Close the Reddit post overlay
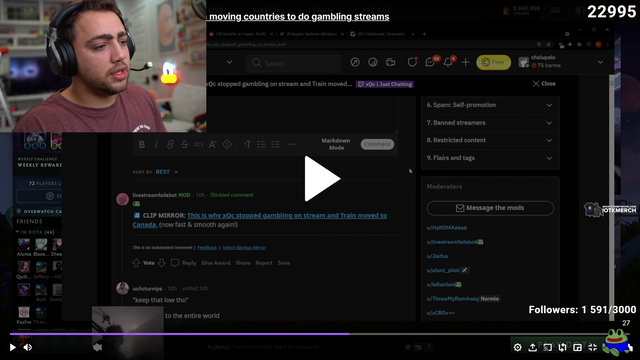 [x=544, y=84]
